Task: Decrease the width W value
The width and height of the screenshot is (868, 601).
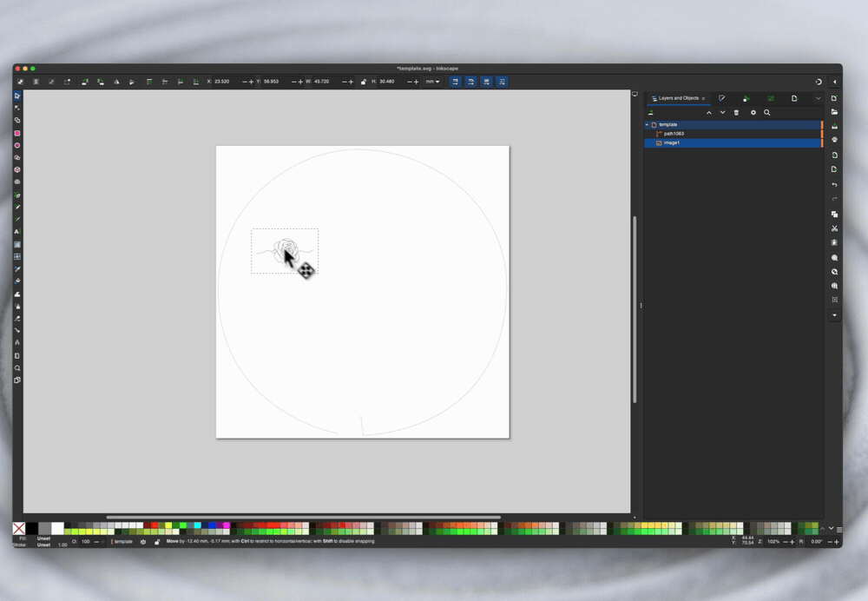Action: 344,82
